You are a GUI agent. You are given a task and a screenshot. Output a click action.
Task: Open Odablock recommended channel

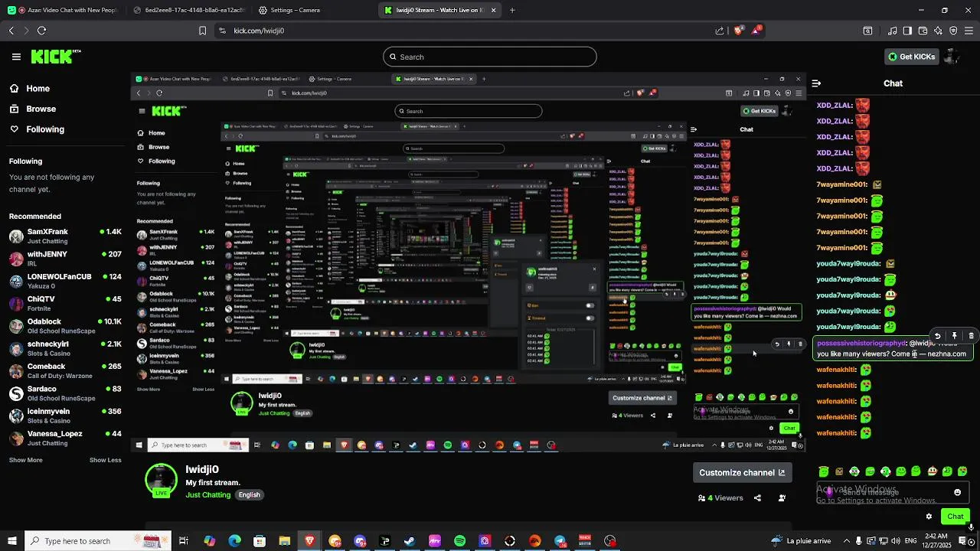click(x=65, y=325)
